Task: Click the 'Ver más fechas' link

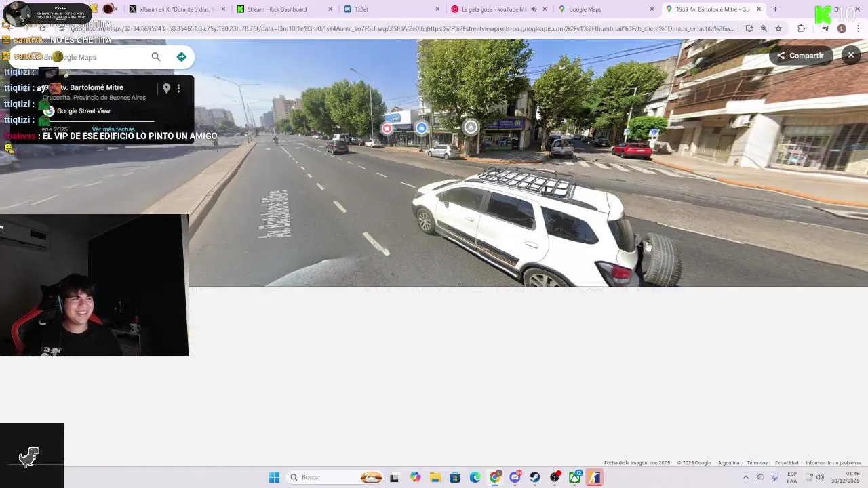Action: 113,129
